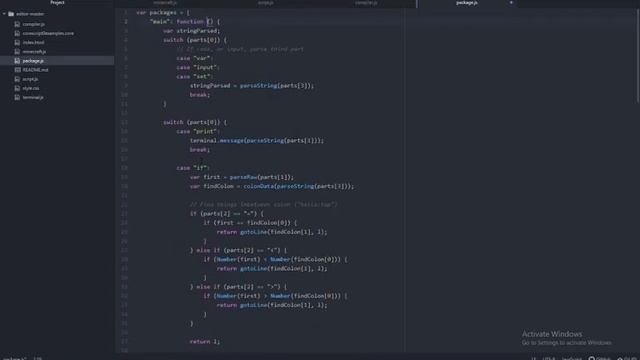This screenshot has width=640, height=360.
Task: Click the 'case "var":' code line
Action: (195, 58)
